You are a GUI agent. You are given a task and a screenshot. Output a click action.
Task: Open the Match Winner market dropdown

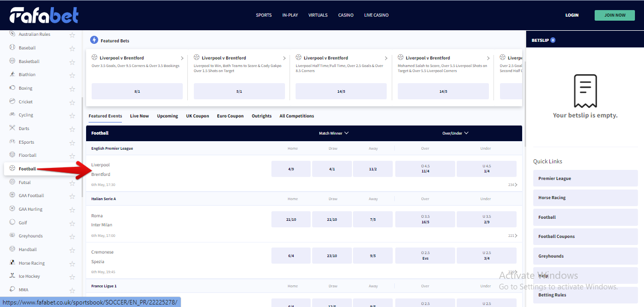334,133
